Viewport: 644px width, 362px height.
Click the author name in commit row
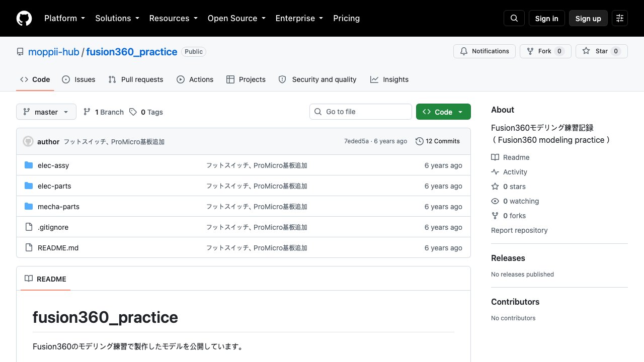click(48, 142)
